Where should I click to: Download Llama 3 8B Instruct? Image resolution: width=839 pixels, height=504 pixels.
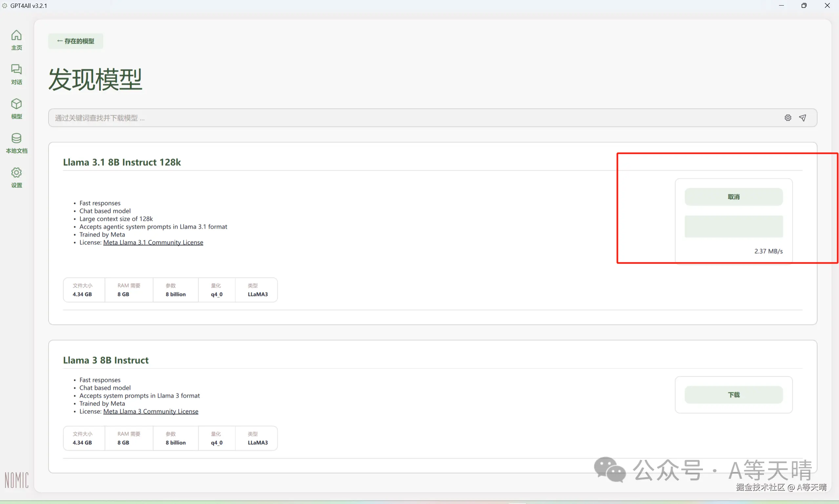coord(733,395)
